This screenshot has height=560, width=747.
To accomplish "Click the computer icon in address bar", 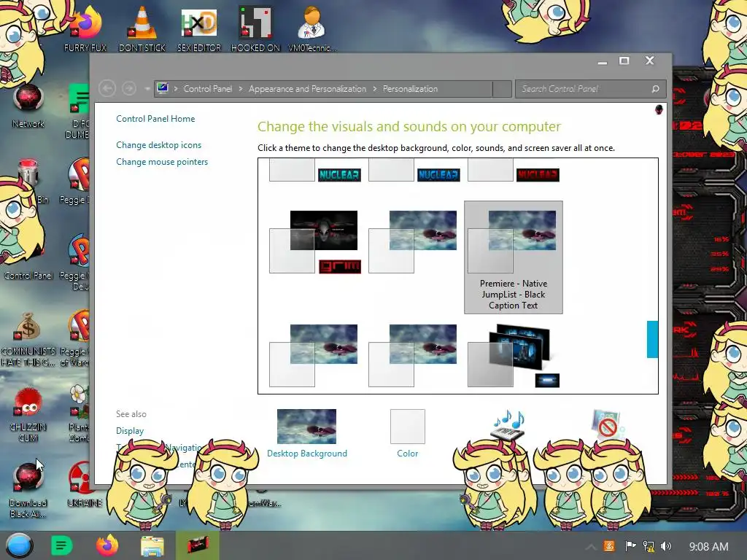I will [x=163, y=88].
